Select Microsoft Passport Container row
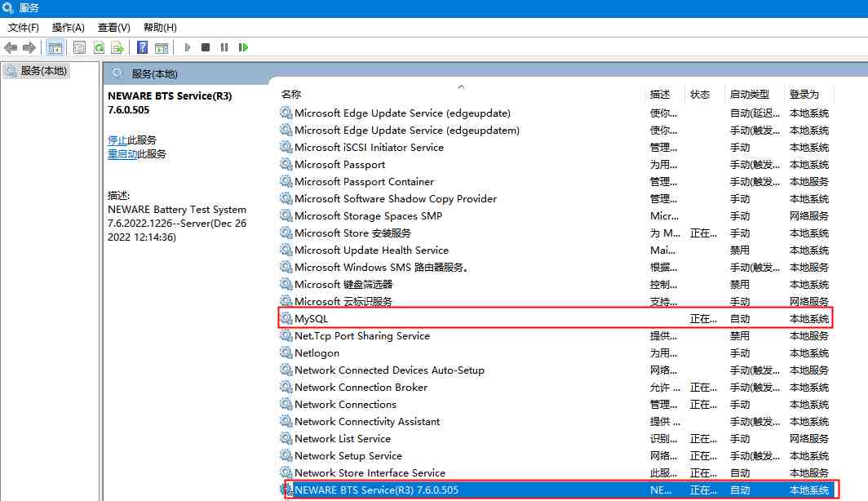 click(555, 182)
